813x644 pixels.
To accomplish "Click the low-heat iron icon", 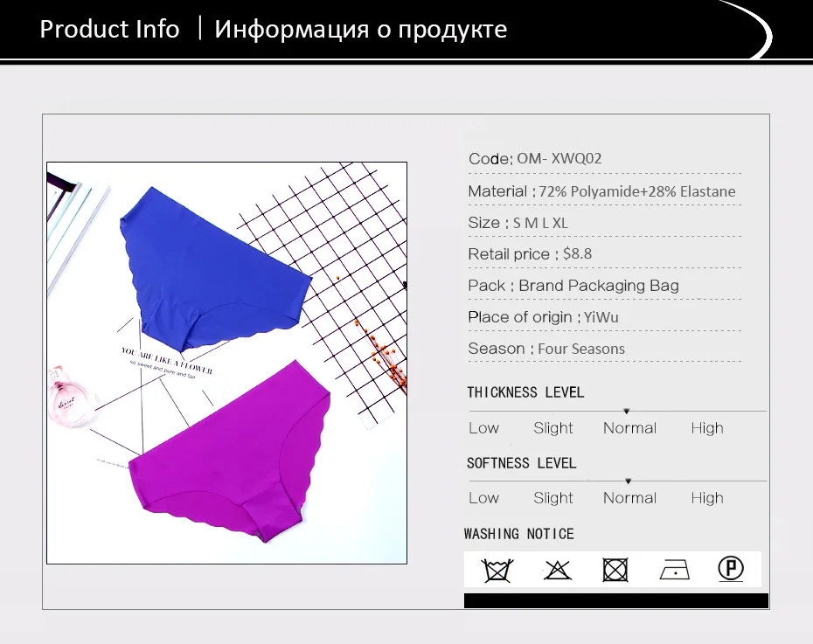I will [x=674, y=570].
